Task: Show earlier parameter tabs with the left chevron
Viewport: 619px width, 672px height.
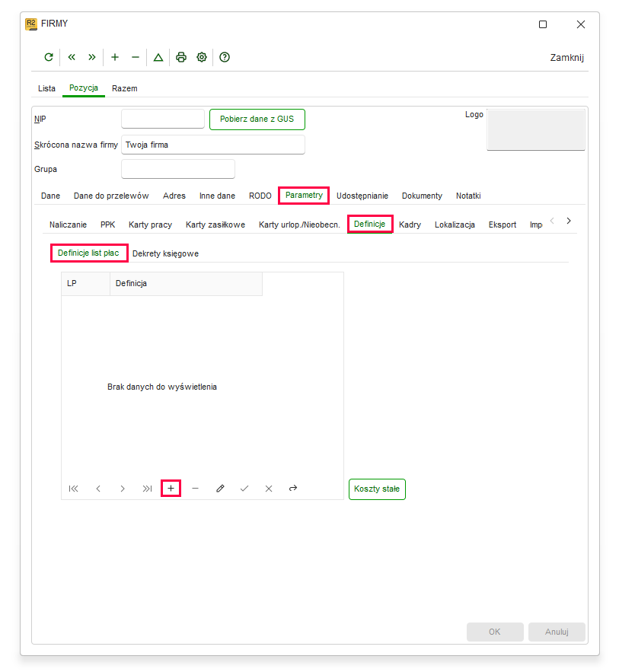Action: coord(552,221)
